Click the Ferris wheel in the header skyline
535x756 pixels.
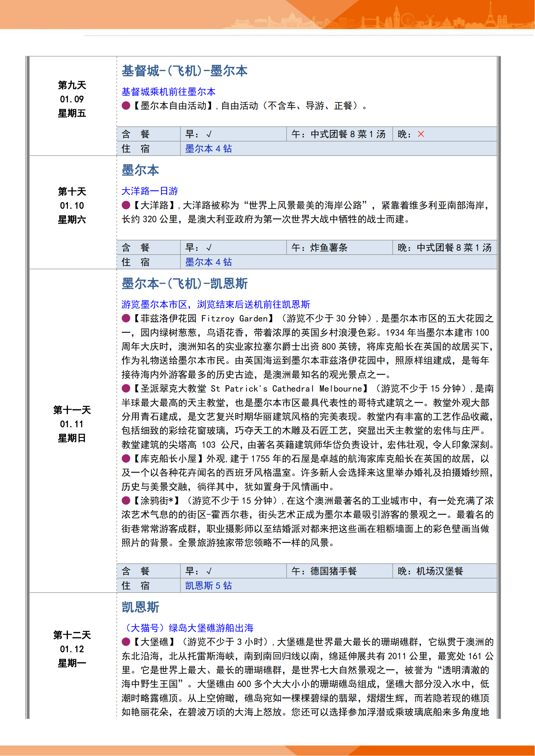point(407,20)
